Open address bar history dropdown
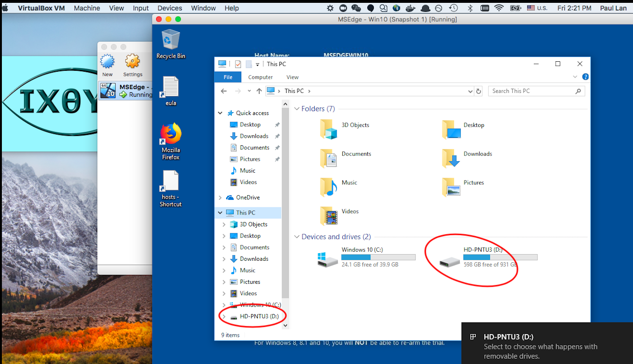The image size is (633, 364). coord(470,91)
